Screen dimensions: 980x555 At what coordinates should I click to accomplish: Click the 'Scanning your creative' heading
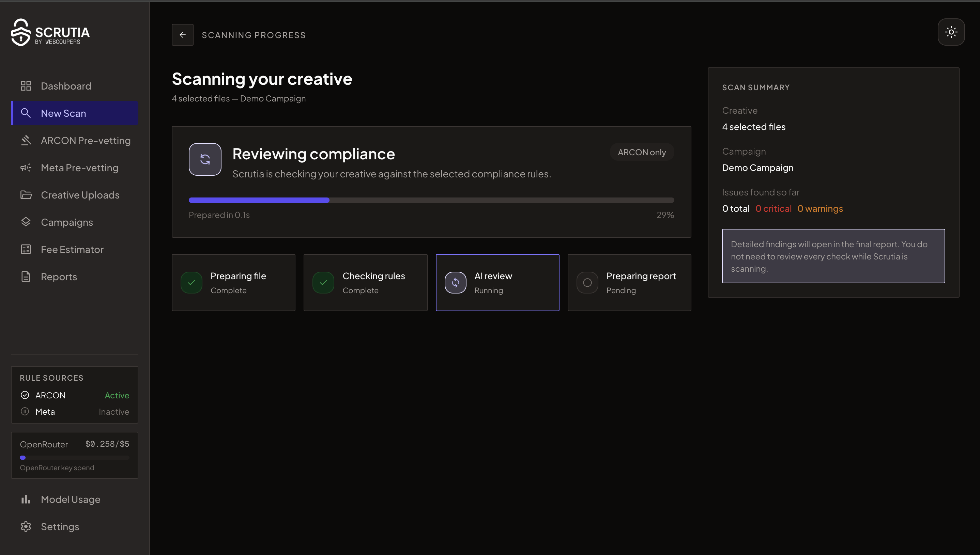click(262, 79)
